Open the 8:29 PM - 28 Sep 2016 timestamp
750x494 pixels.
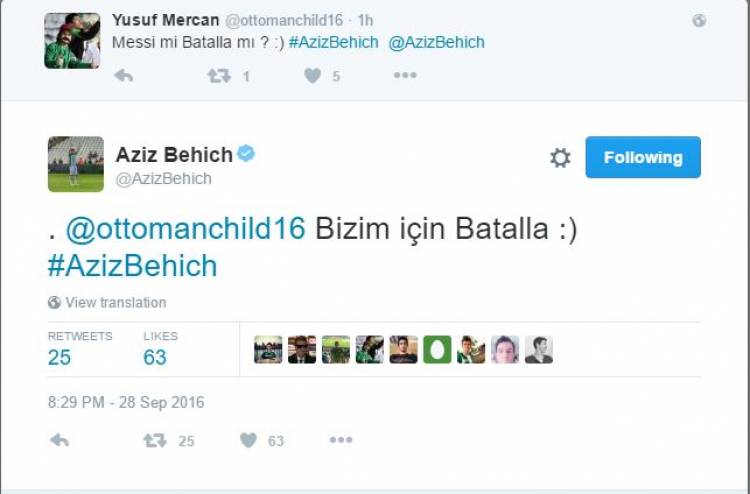point(126,403)
